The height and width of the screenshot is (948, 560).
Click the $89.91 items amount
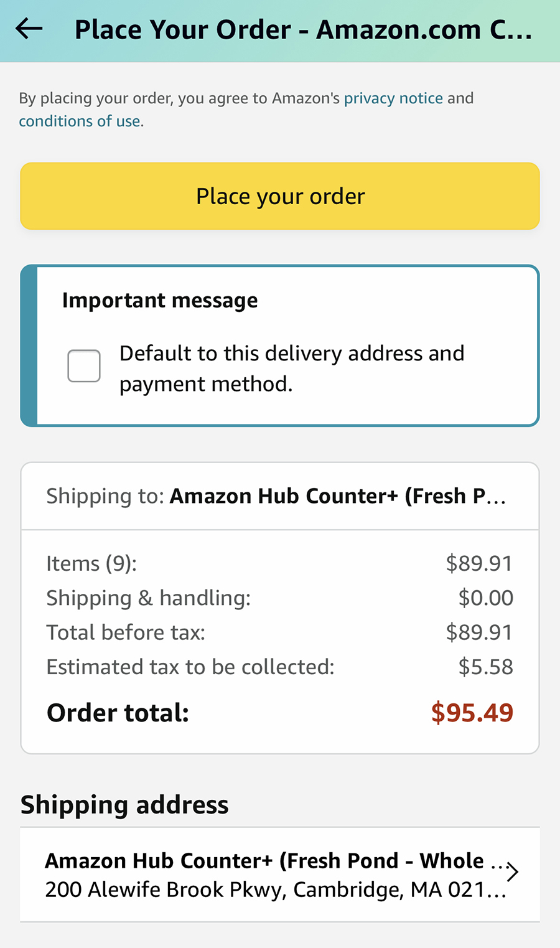click(479, 563)
